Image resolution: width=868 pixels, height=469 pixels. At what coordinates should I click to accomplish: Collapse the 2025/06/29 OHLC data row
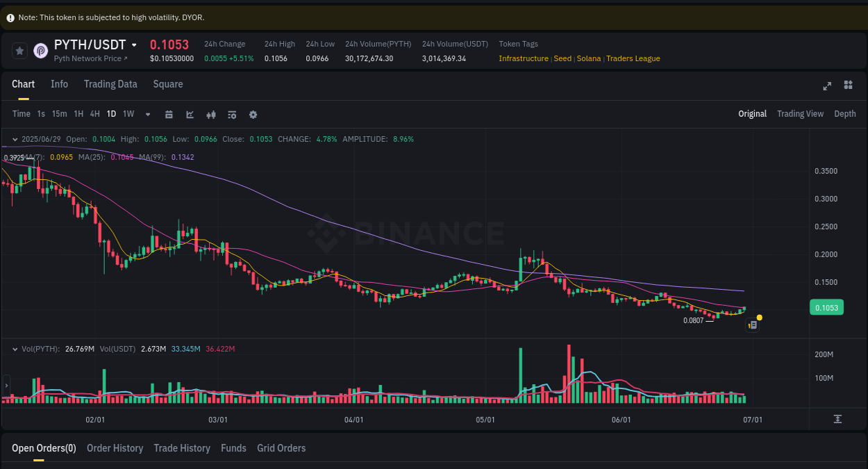click(15, 139)
